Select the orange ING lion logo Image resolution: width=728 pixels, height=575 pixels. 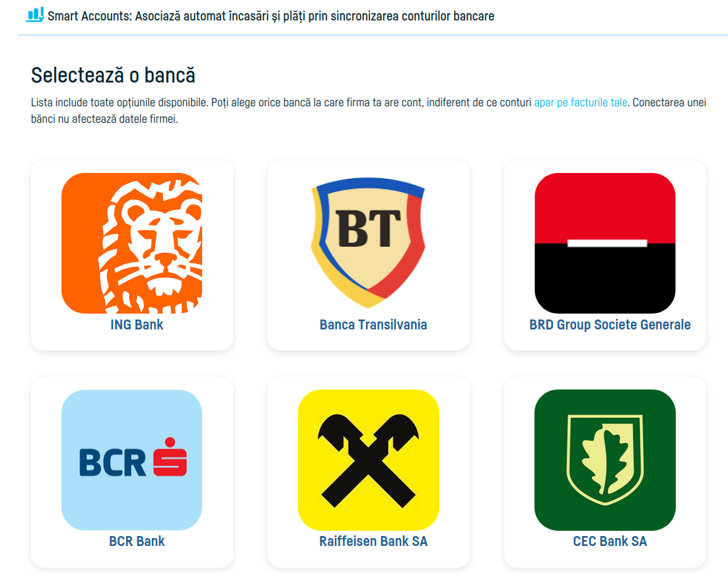click(132, 243)
